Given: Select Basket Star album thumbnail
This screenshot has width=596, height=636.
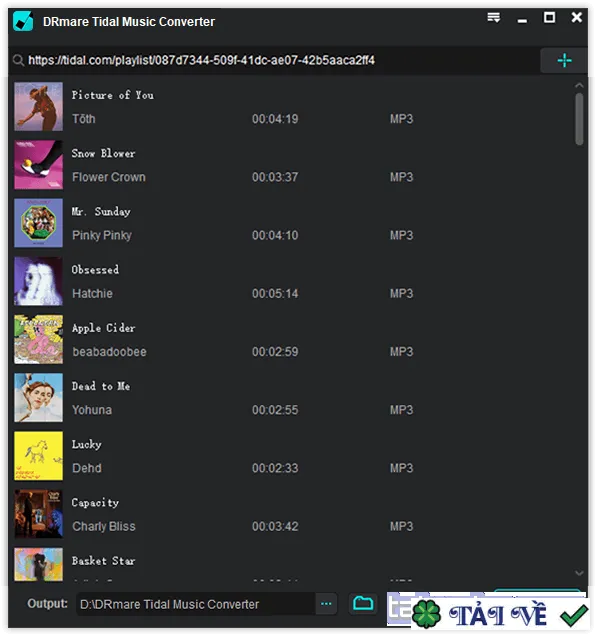Looking at the screenshot, I should (39, 565).
